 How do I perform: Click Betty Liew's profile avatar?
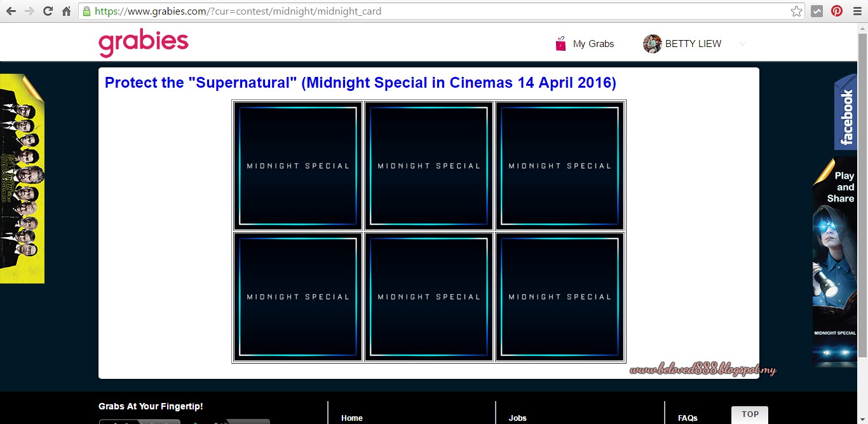point(652,44)
